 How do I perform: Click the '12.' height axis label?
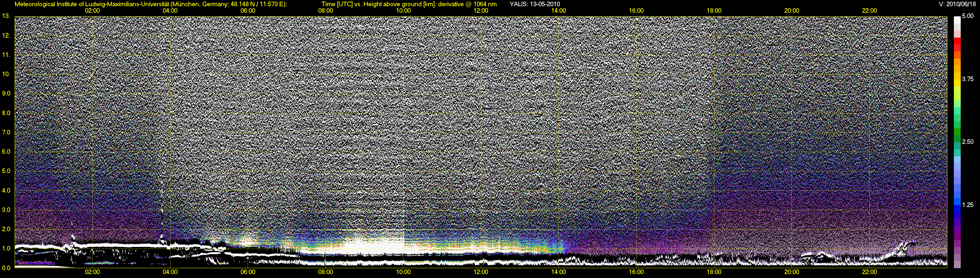(x=6, y=35)
